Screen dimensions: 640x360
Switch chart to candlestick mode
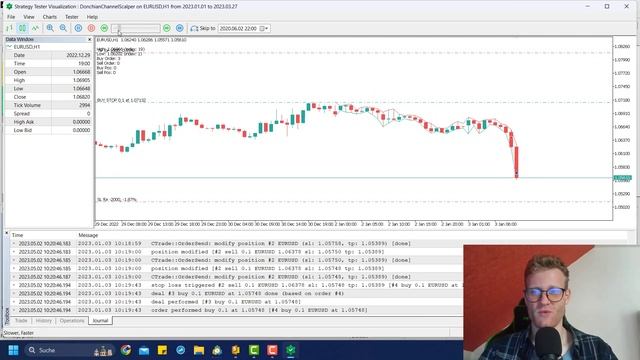tap(22, 28)
